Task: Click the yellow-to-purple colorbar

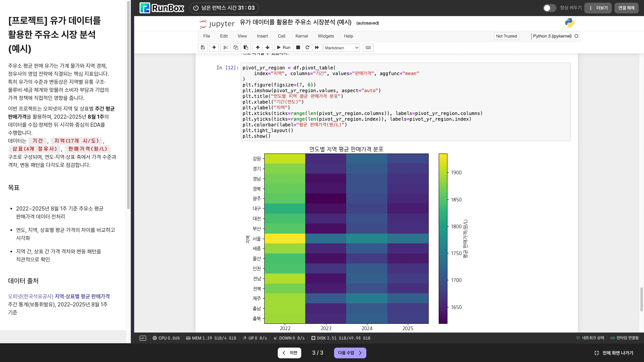Action: click(443, 238)
